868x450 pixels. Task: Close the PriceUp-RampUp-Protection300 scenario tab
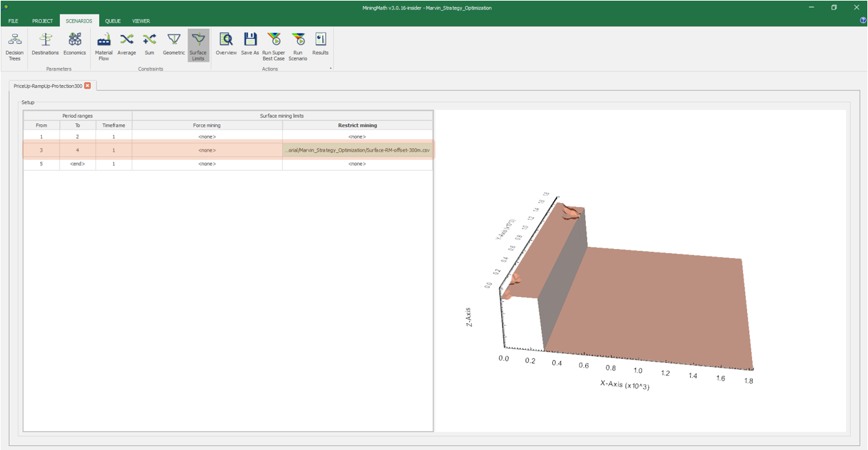tap(87, 86)
